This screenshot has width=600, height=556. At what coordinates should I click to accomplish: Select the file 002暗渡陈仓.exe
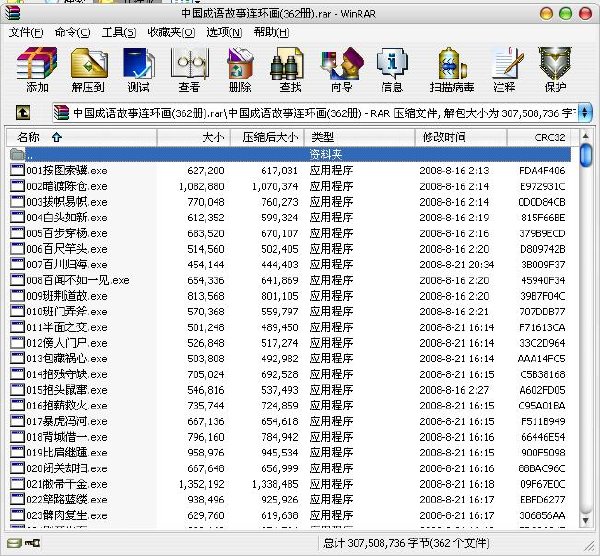67,186
